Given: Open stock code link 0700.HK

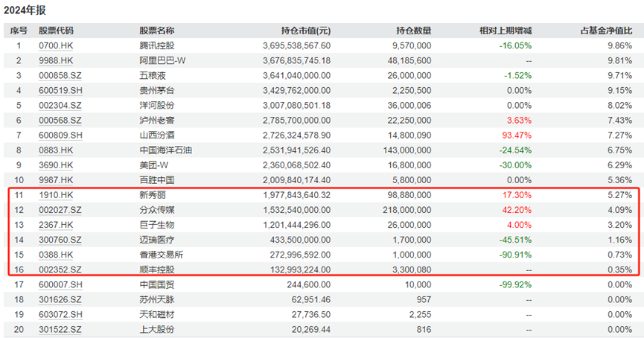Looking at the screenshot, I should pos(56,45).
